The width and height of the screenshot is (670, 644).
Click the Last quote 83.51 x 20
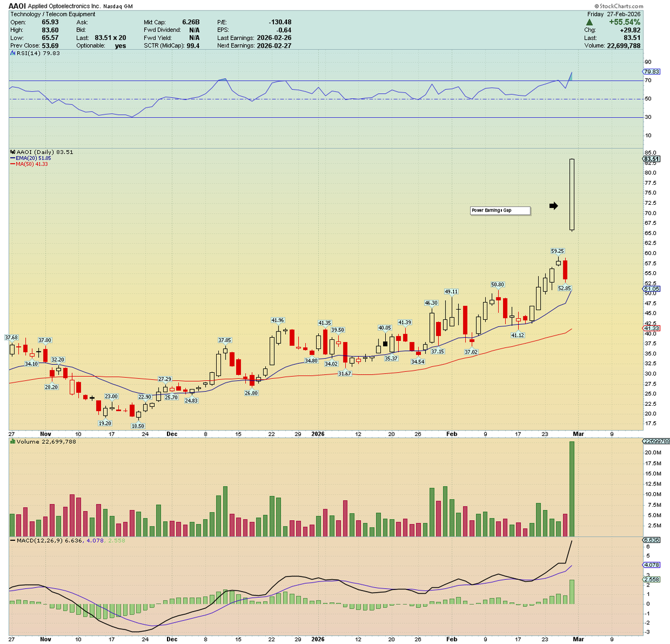(x=111, y=38)
